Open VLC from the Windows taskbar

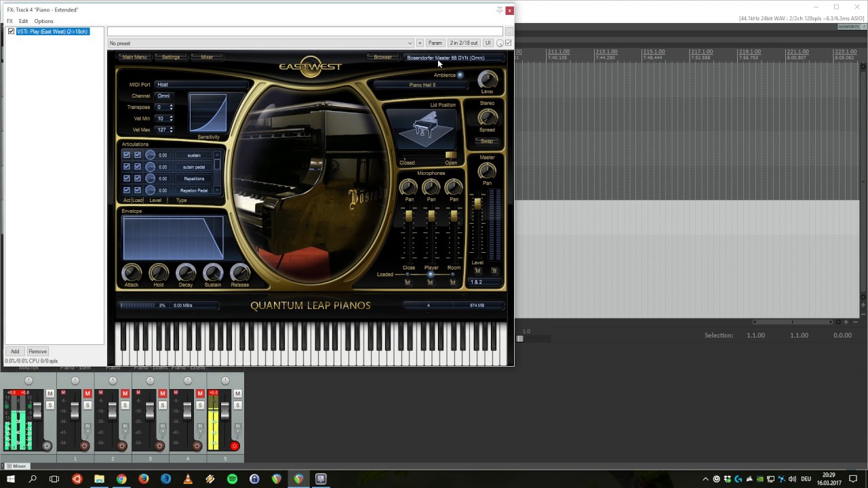click(188, 479)
